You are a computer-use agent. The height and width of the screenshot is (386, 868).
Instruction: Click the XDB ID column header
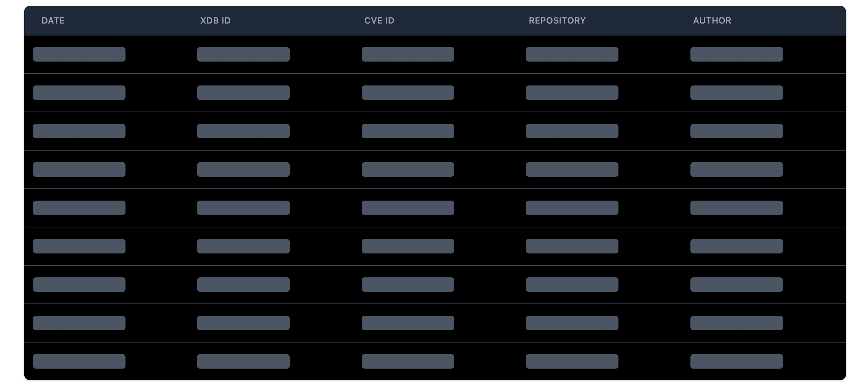215,21
